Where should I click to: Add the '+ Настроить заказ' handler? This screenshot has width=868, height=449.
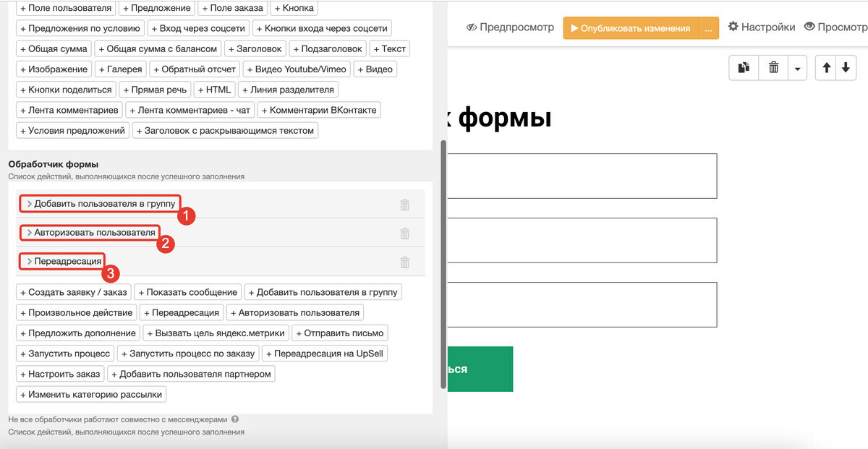[60, 374]
